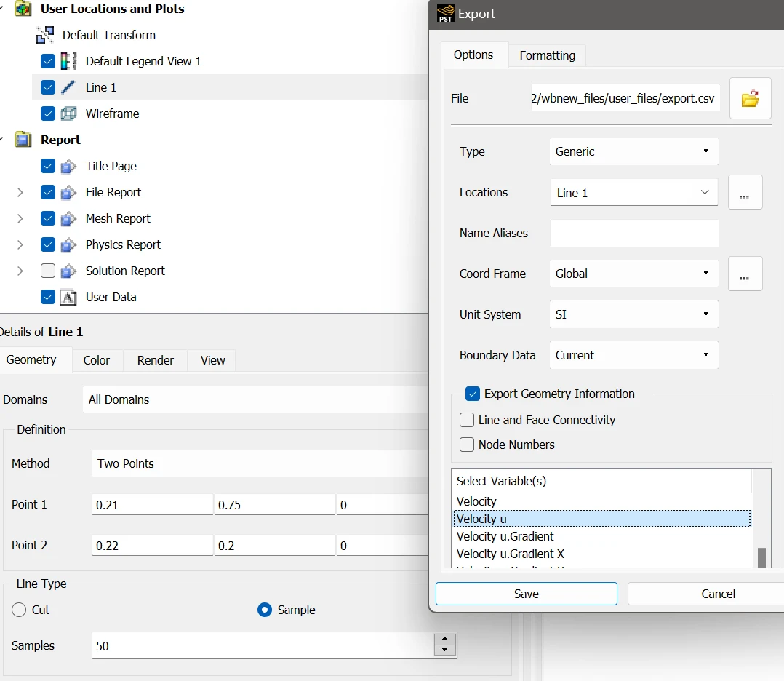Click the Default Transform icon
The width and height of the screenshot is (784, 681).
(x=45, y=35)
